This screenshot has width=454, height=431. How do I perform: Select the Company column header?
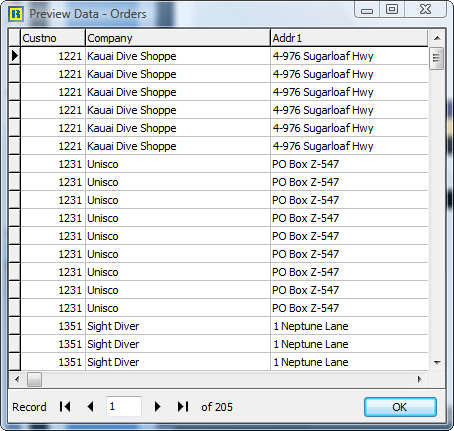click(178, 38)
